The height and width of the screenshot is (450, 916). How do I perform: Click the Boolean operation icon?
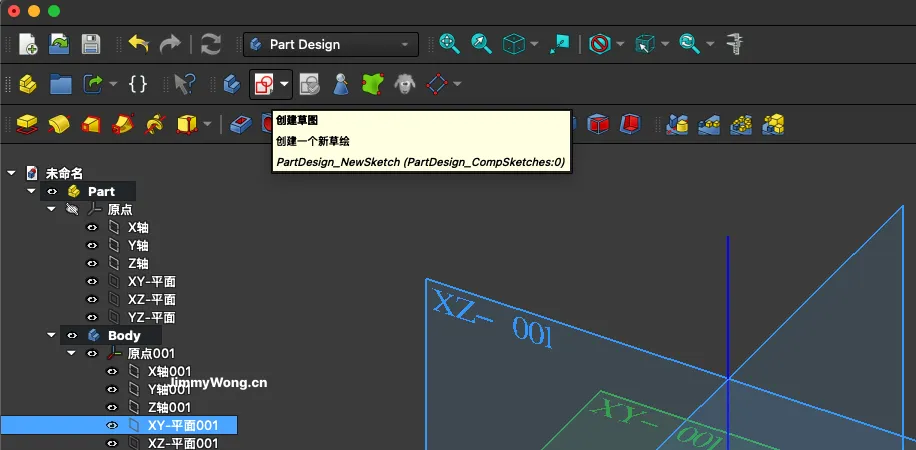678,125
